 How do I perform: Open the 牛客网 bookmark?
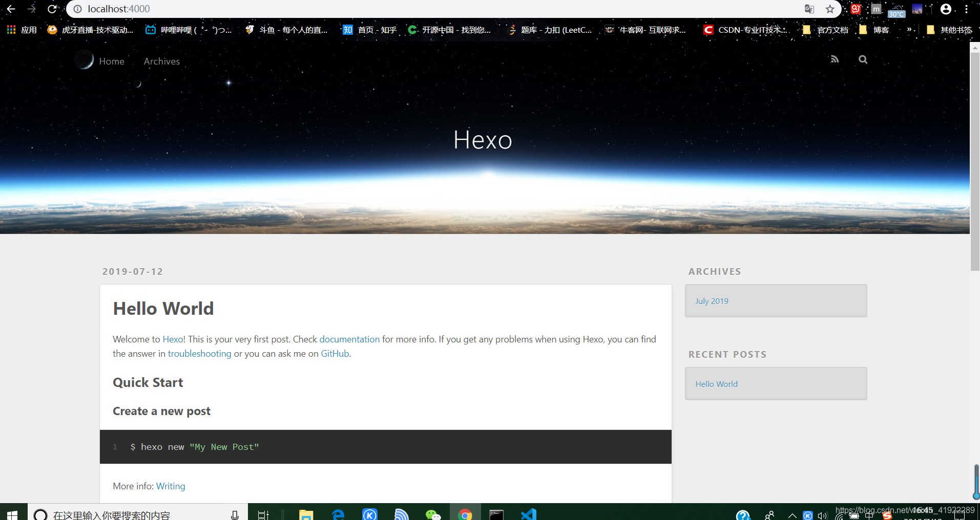click(645, 30)
